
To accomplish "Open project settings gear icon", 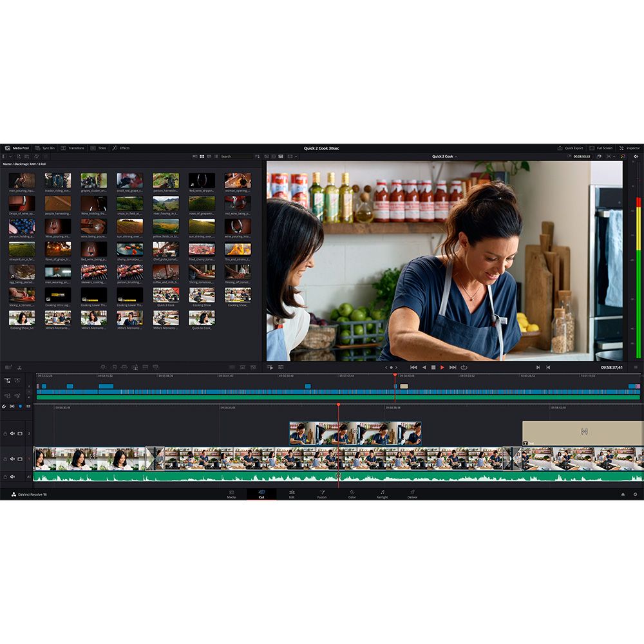I will 635,494.
